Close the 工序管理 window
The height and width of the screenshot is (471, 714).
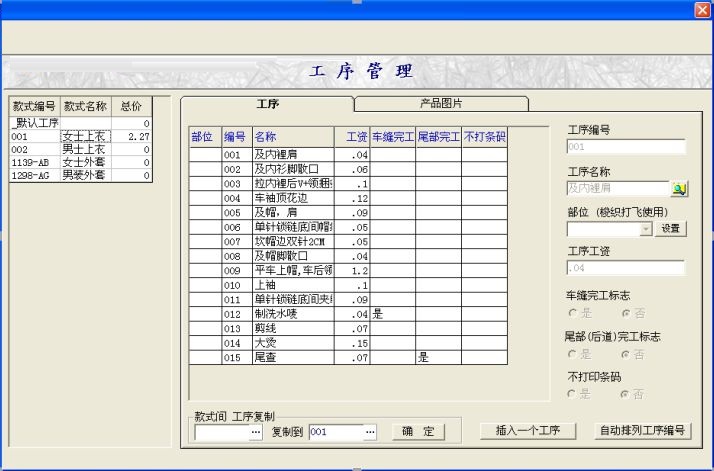[703, 10]
